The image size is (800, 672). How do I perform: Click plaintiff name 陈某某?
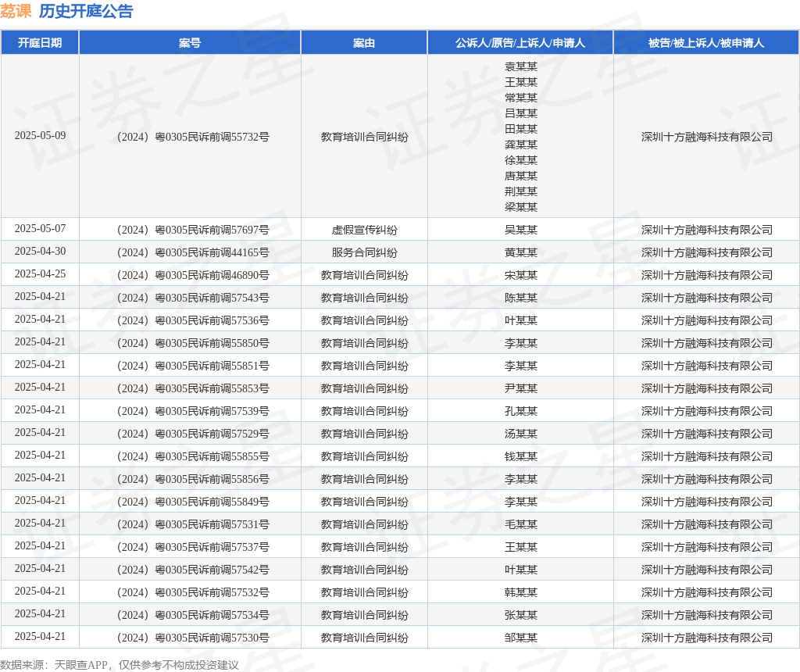(x=520, y=298)
